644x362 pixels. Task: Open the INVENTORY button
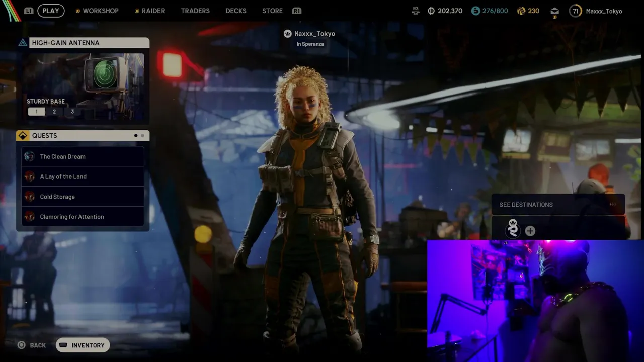tap(83, 345)
